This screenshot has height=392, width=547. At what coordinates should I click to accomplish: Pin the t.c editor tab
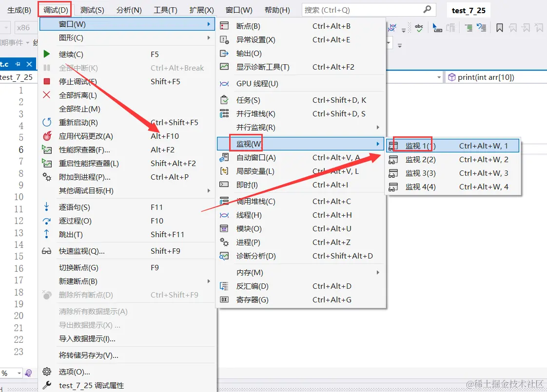coord(18,64)
